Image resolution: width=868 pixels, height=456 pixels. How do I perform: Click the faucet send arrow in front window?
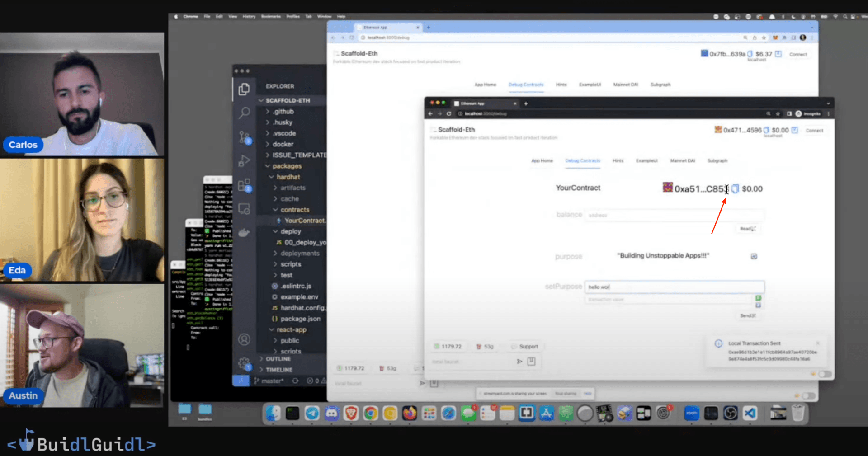519,361
